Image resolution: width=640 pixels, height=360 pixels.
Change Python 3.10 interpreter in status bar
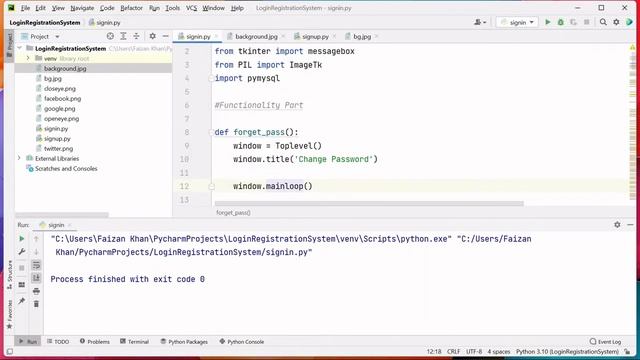(567, 351)
